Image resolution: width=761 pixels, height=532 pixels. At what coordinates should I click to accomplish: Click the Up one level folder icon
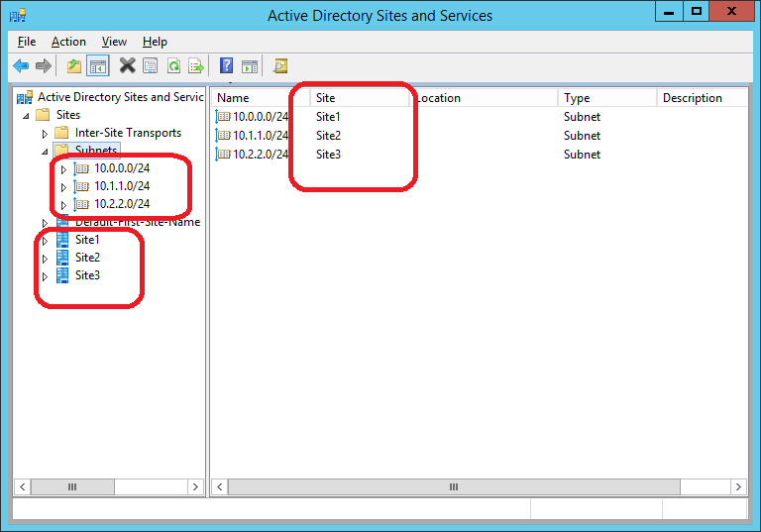(x=74, y=65)
